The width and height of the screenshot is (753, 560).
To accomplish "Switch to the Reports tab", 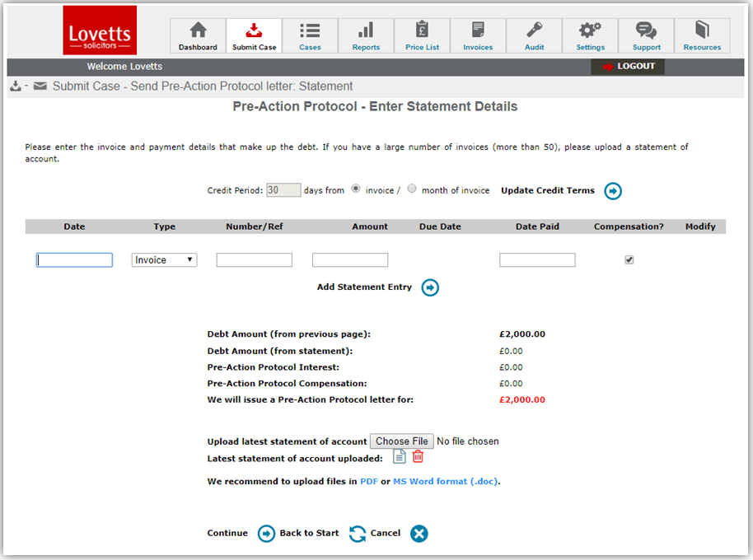I will (366, 36).
